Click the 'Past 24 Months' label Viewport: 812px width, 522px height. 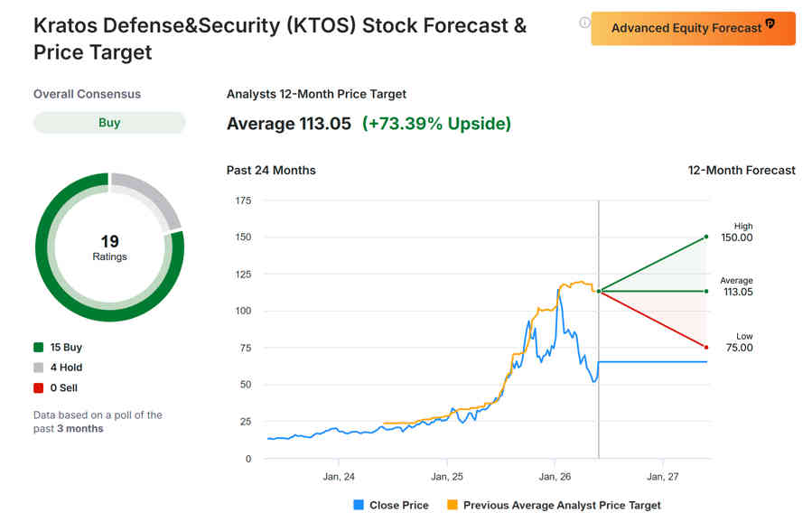pyautogui.click(x=271, y=171)
